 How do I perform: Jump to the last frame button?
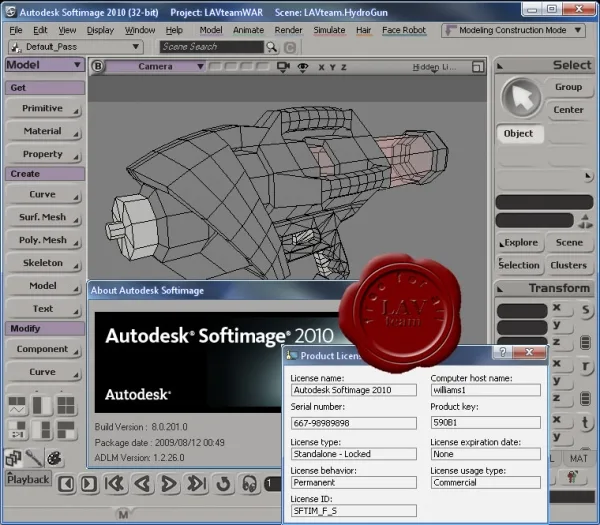[x=197, y=484]
